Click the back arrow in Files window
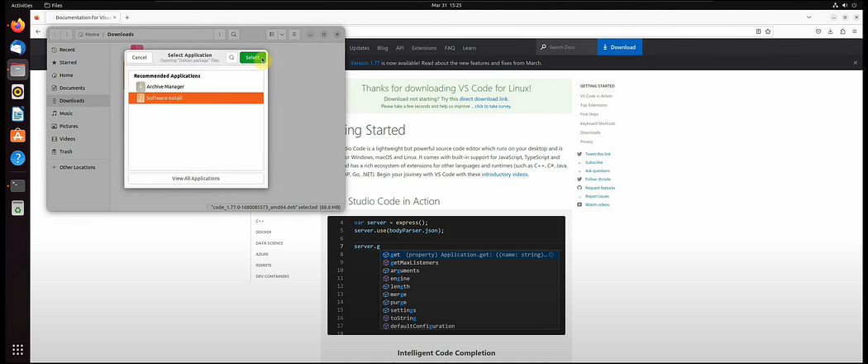Screen dimensions: 868x364 [x=55, y=35]
